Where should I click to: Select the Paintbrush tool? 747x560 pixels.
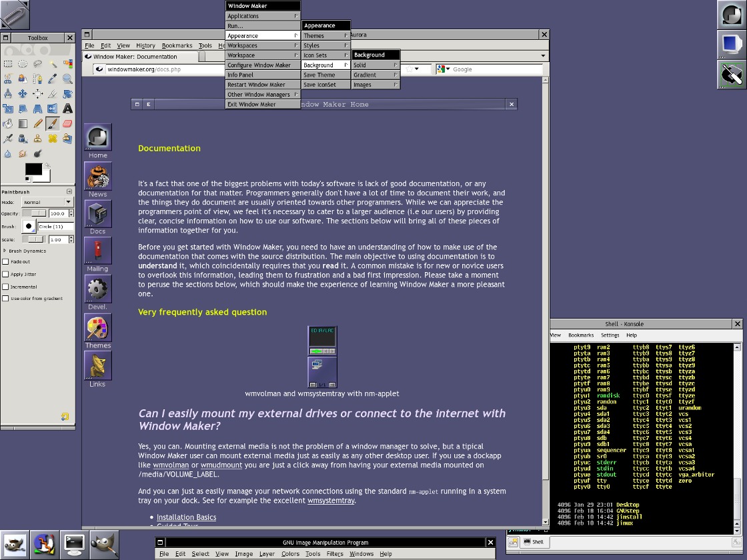tap(53, 124)
